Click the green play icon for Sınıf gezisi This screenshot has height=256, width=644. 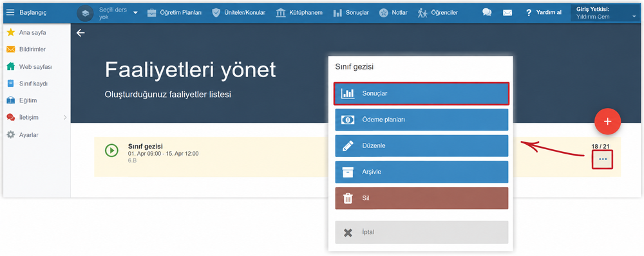(x=111, y=151)
